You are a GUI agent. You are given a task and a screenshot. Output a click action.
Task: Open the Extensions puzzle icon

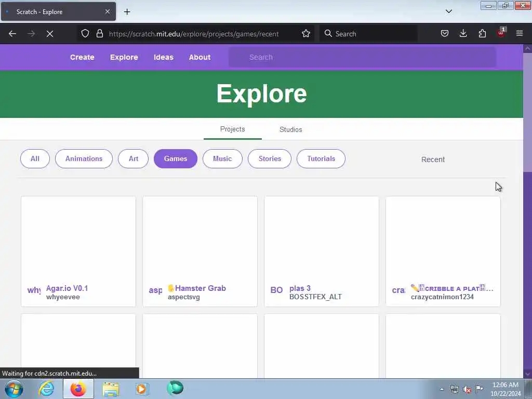(x=482, y=33)
